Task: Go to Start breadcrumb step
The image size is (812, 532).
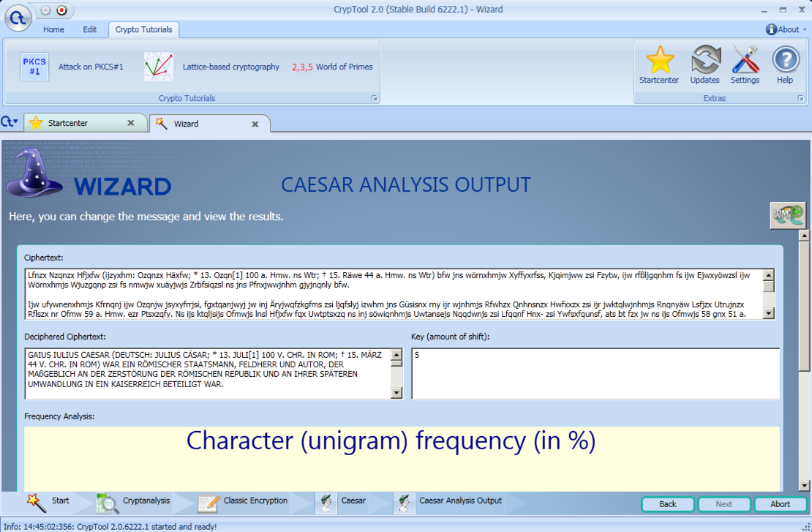Action: (x=60, y=501)
